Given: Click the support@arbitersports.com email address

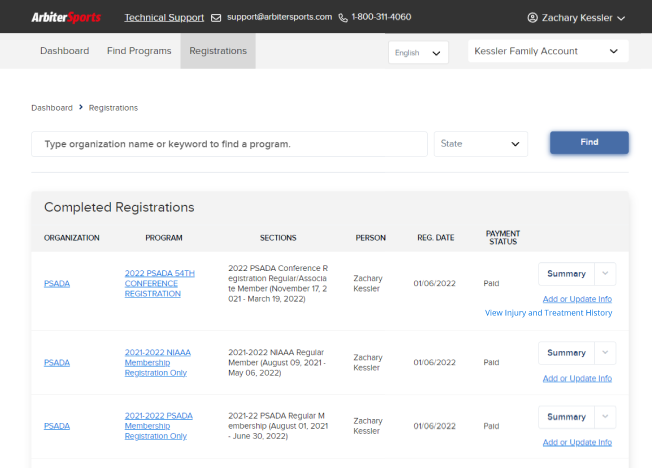Looking at the screenshot, I should [x=279, y=17].
